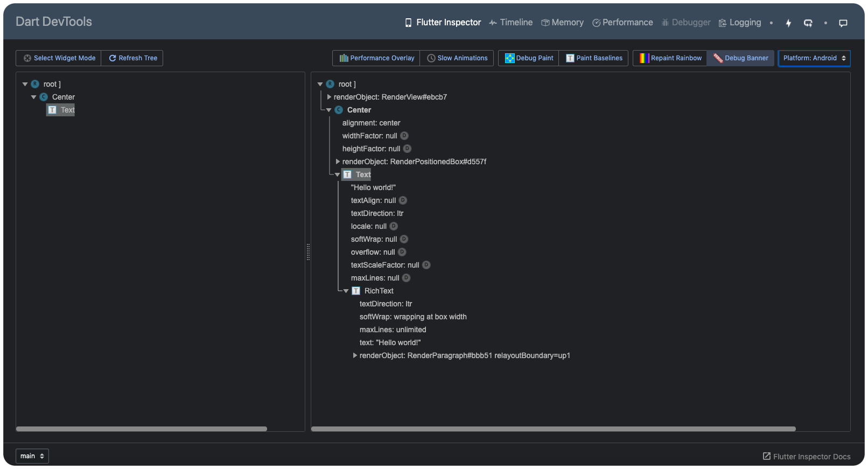The image size is (868, 469).
Task: Select "Hello world!" property under Text
Action: pos(373,187)
